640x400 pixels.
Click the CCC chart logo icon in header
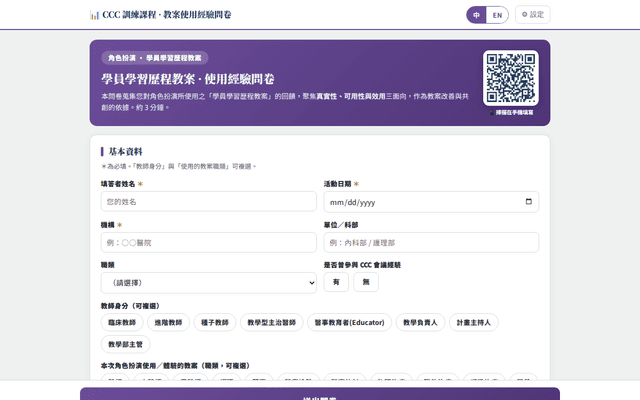[94, 15]
